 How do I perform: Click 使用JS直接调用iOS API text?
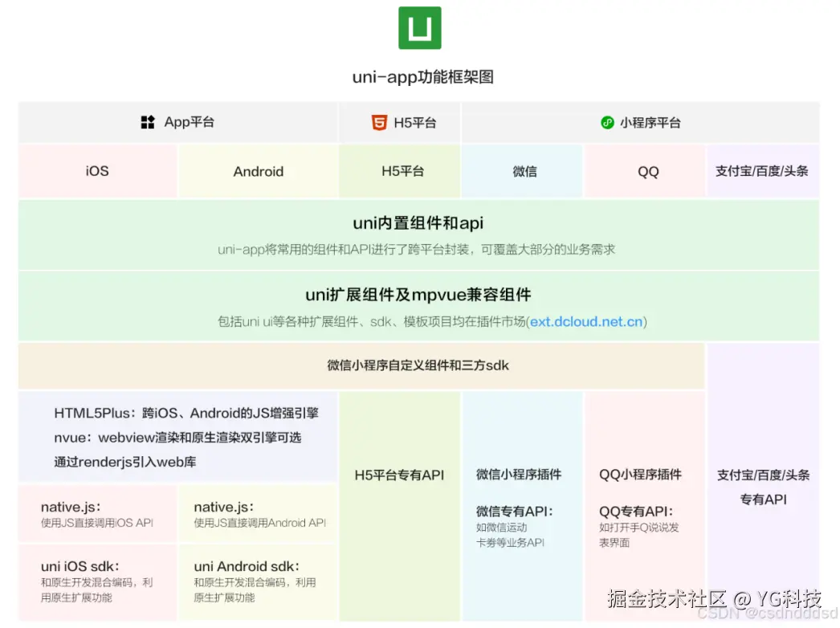click(x=97, y=523)
